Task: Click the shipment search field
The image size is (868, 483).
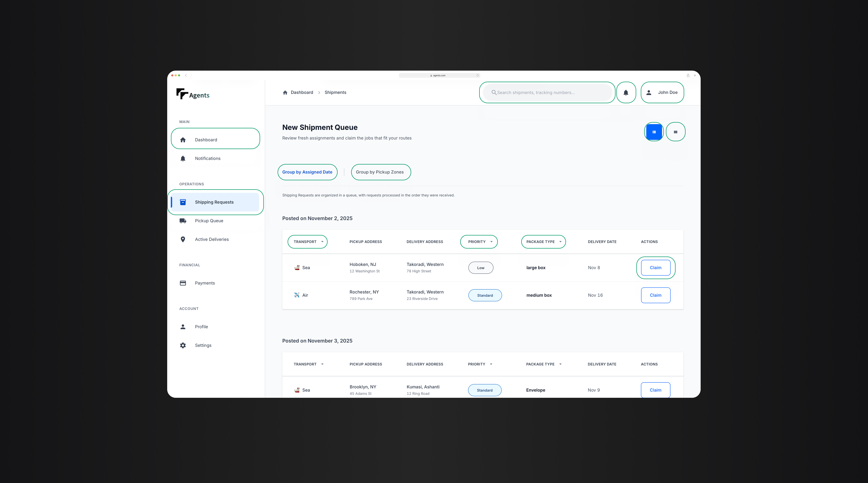Action: click(547, 92)
